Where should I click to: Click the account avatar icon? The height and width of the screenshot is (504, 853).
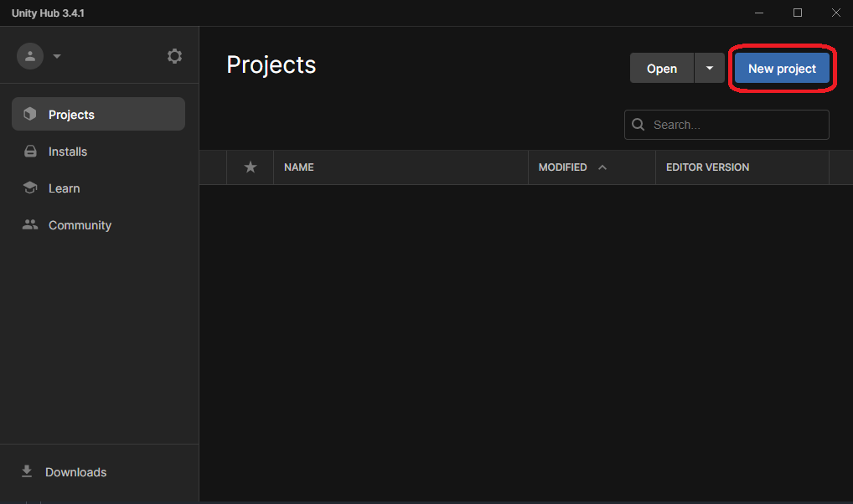(30, 55)
